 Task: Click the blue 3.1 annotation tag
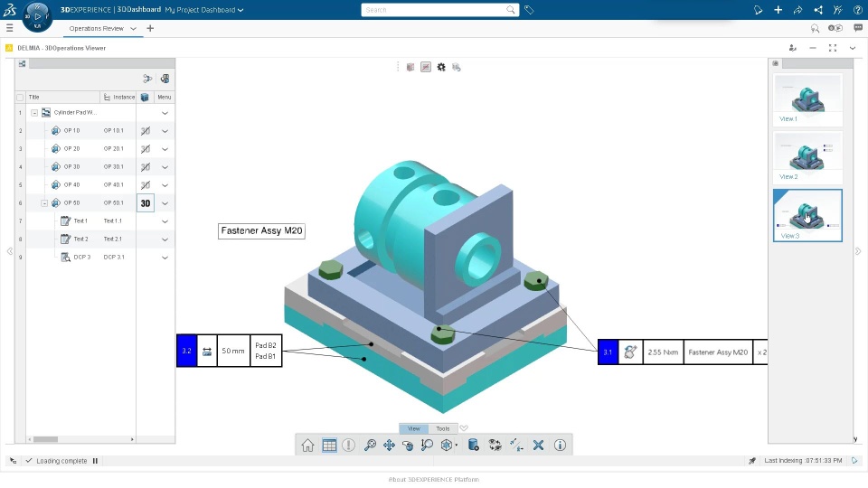(608, 352)
